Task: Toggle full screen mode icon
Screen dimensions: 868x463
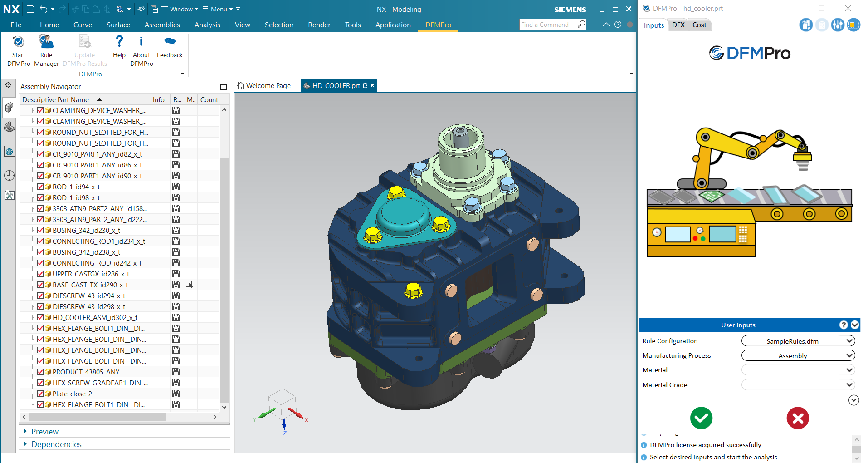Action: 595,25
